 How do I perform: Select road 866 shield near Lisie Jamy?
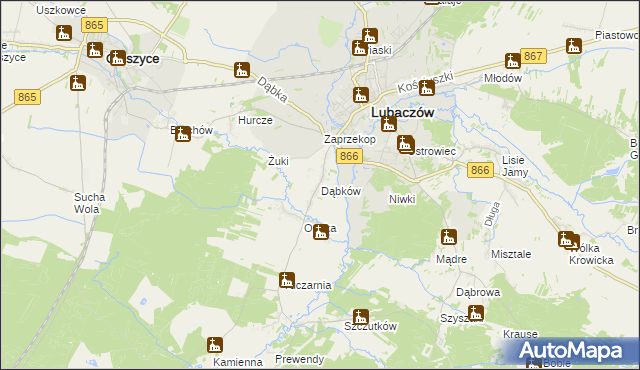point(480,170)
